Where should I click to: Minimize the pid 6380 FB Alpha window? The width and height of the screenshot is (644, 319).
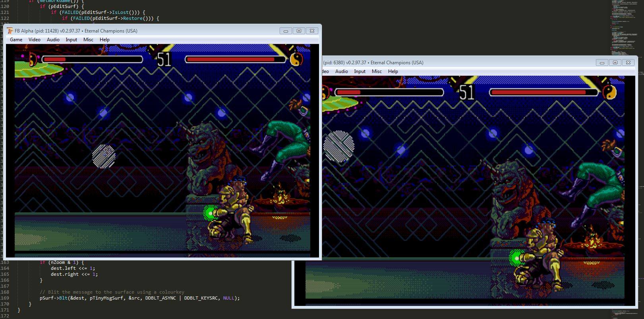pos(602,63)
